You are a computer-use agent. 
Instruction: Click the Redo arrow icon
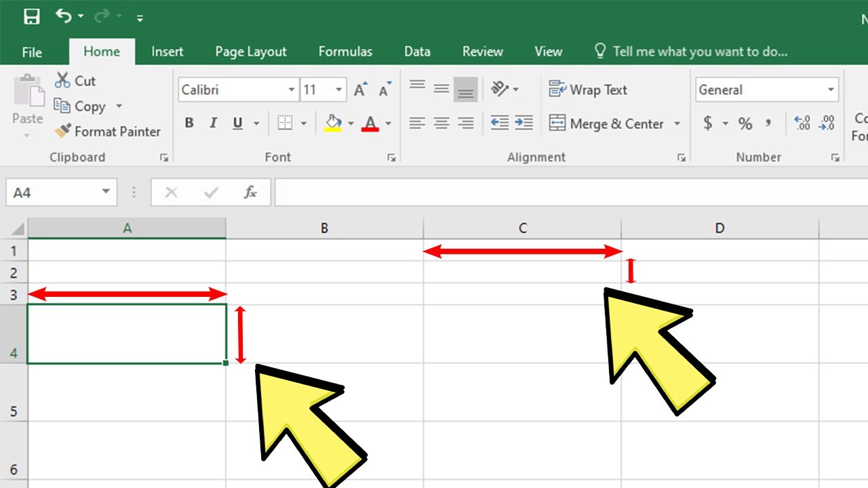(x=102, y=16)
